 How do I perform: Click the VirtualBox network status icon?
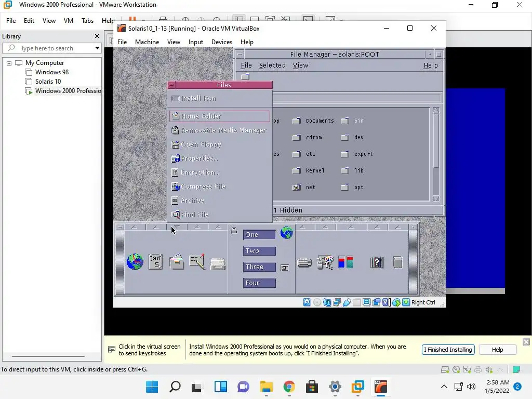click(337, 302)
